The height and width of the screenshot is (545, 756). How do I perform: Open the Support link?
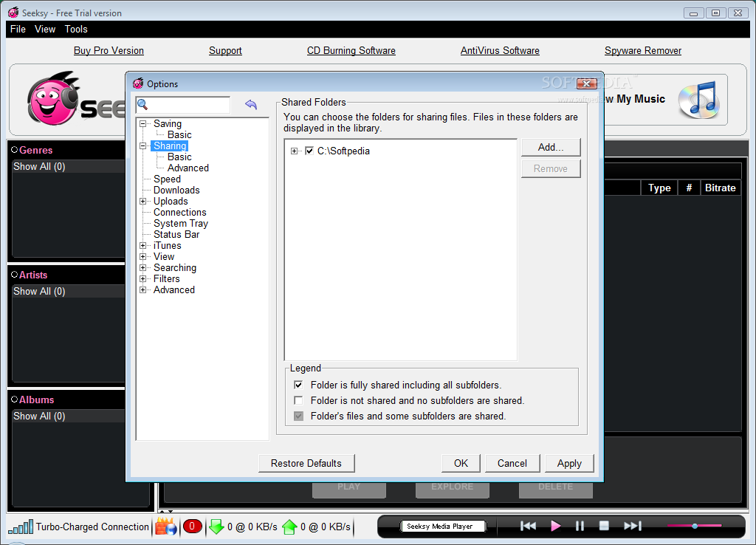(225, 50)
